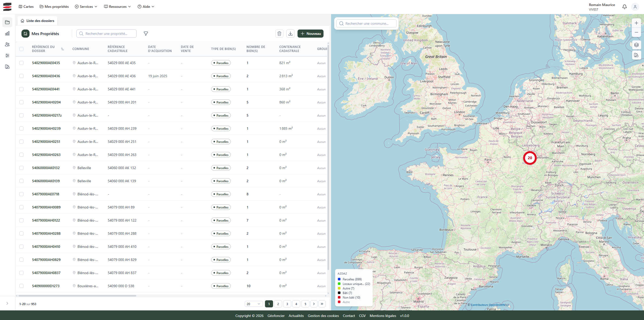The height and width of the screenshot is (320, 644).
Task: Click the download export icon
Action: (x=290, y=34)
